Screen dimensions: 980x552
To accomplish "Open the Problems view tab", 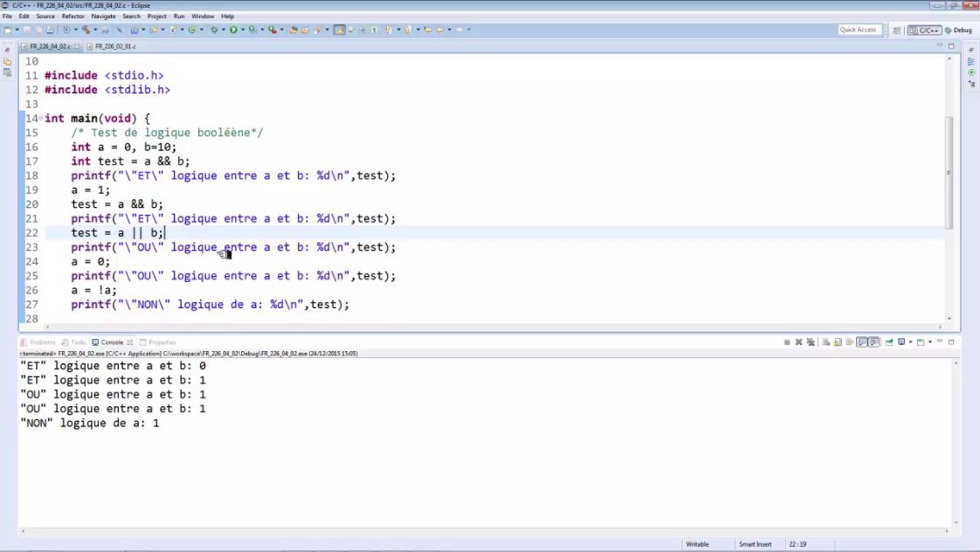I will (41, 342).
